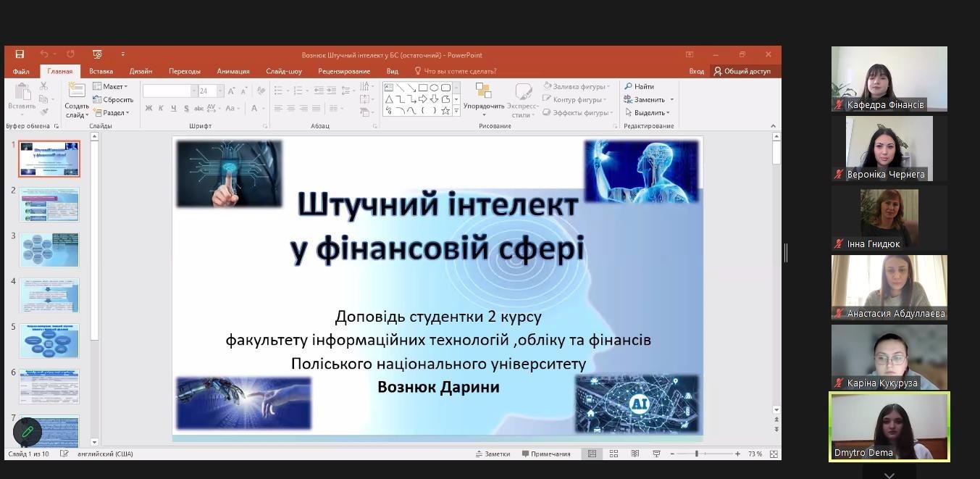Switch to Slide Sorter view icon
The image size is (980, 479).
click(x=613, y=454)
